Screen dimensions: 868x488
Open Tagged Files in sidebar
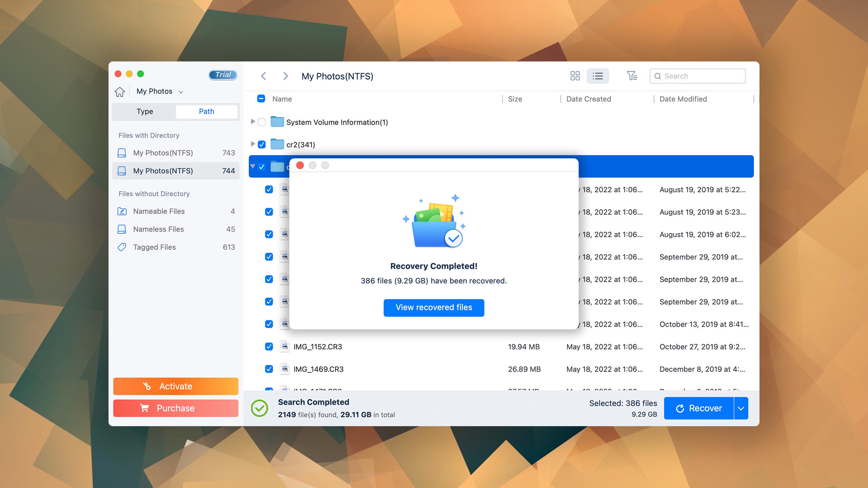154,247
